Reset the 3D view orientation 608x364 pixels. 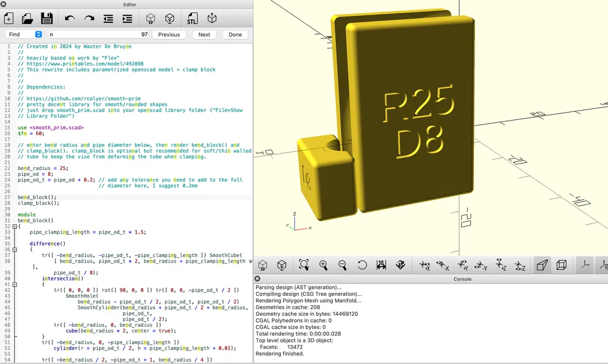362,265
